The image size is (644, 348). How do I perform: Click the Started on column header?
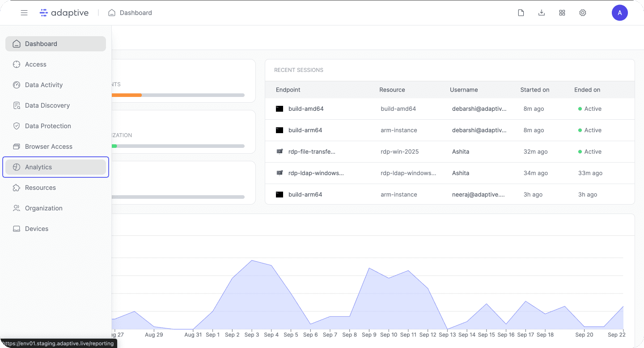coord(535,90)
